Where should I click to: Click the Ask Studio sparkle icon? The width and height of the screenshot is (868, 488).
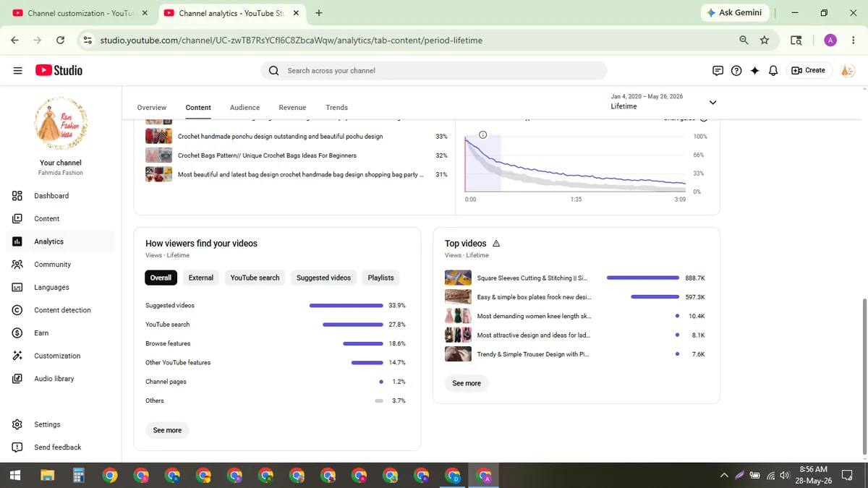click(x=754, y=70)
